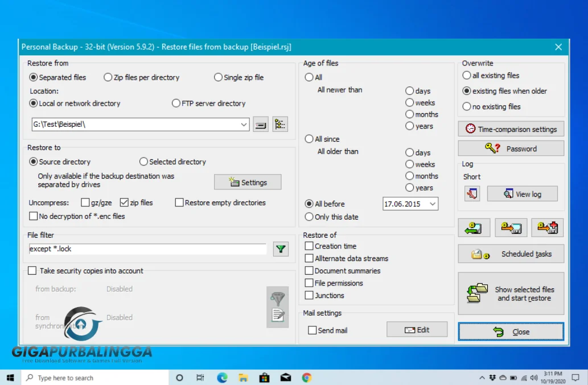
Task: Check the Restore empty directories checkbox
Action: tap(179, 202)
